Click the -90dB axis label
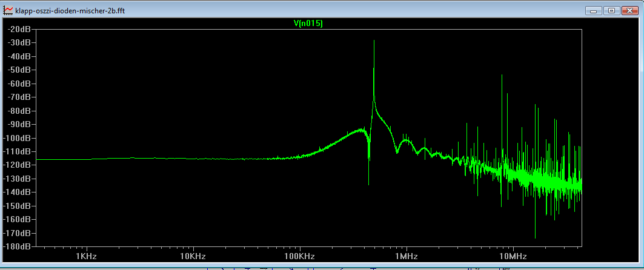The height and width of the screenshot is (270, 644). 19,124
